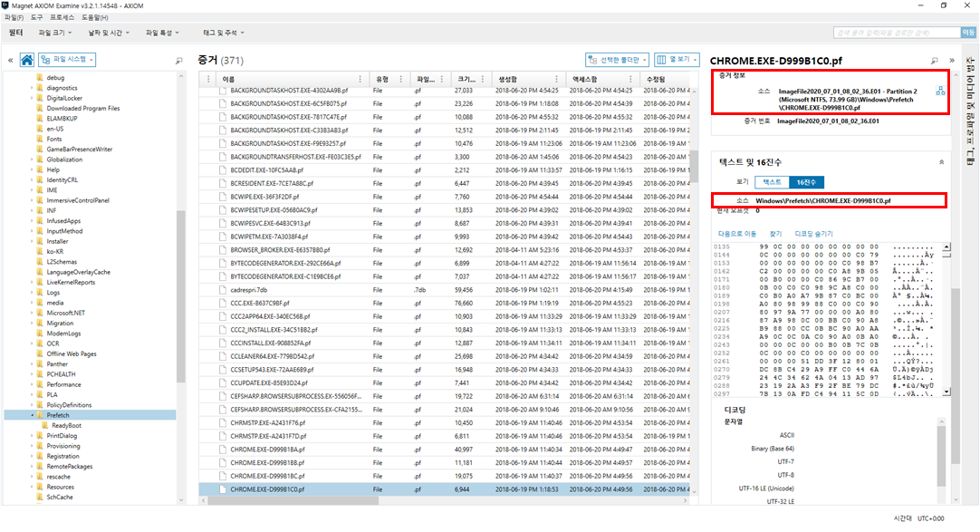Tick checkbox for BCWIPE.EXE-36F3F2DF.pf
Screen dimensions: 980x532
222,197
